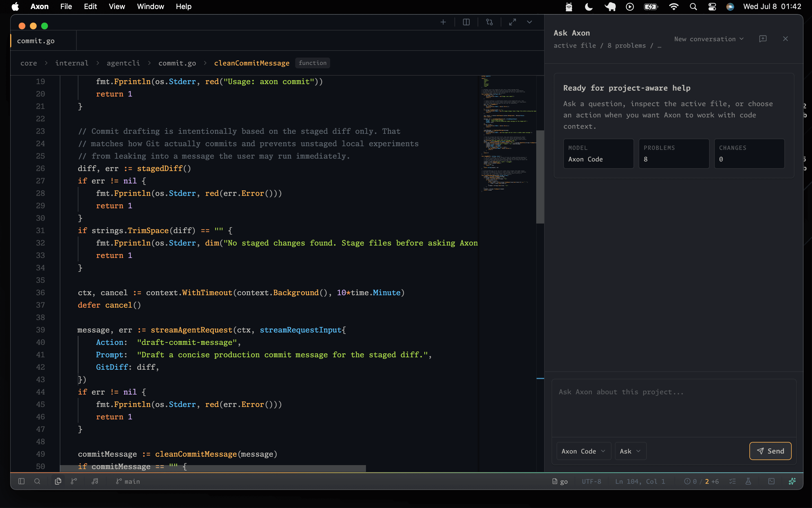812x508 pixels.
Task: Open the git branches icon next to the files icon
Action: pos(74,481)
